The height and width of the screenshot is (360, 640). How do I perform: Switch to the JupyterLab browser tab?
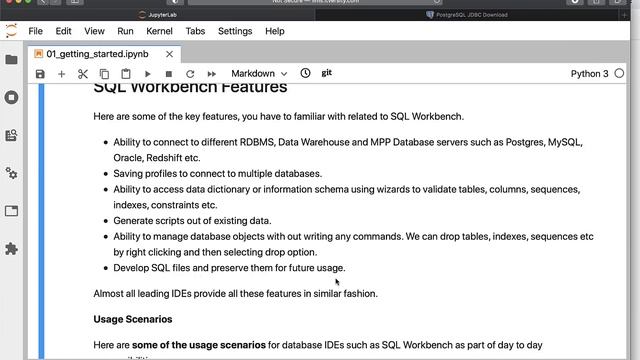pyautogui.click(x=158, y=15)
